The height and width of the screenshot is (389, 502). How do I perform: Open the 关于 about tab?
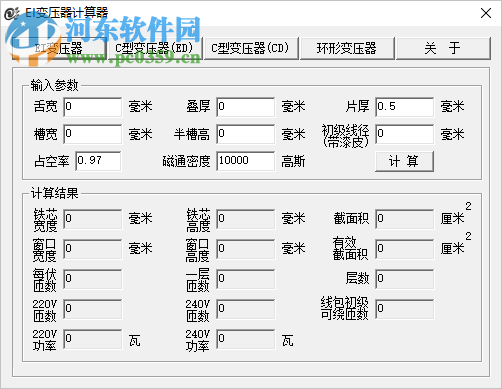pos(443,49)
